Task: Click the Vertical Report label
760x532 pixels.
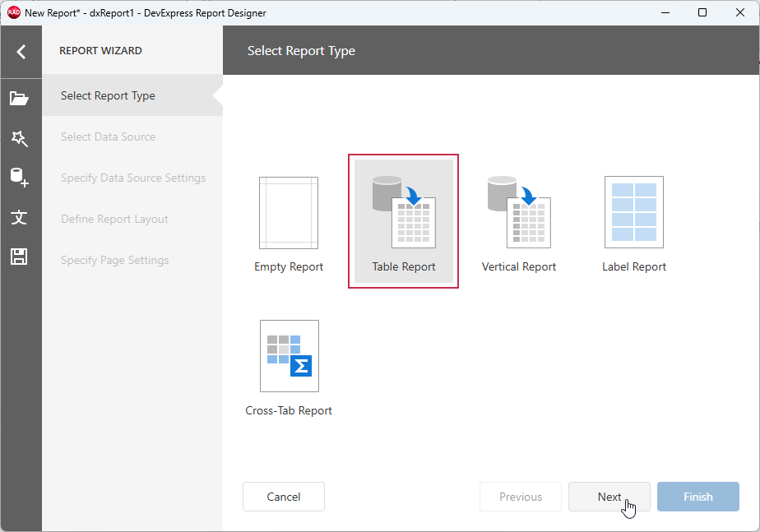Action: tap(519, 267)
